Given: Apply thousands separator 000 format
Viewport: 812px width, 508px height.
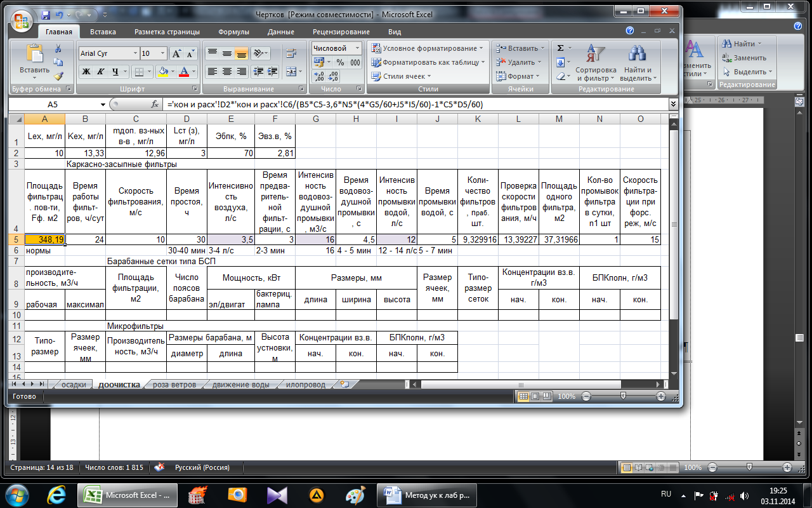Looking at the screenshot, I should [x=355, y=62].
